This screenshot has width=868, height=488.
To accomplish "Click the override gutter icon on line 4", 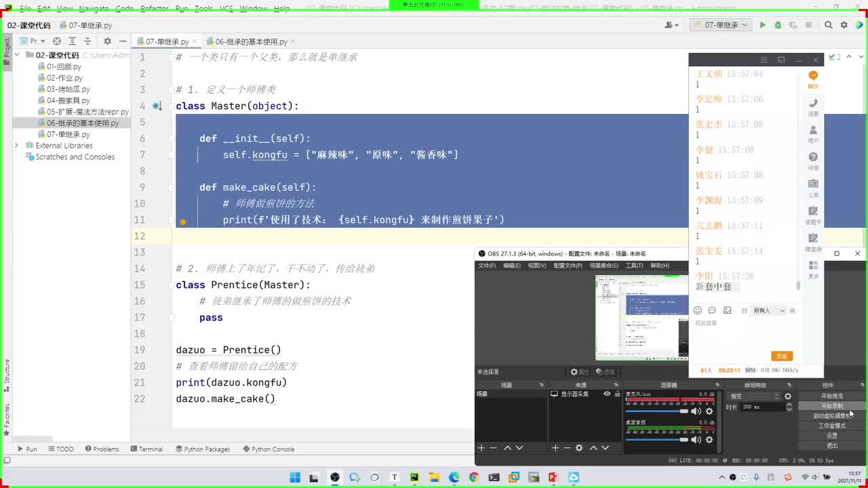I will (x=157, y=106).
